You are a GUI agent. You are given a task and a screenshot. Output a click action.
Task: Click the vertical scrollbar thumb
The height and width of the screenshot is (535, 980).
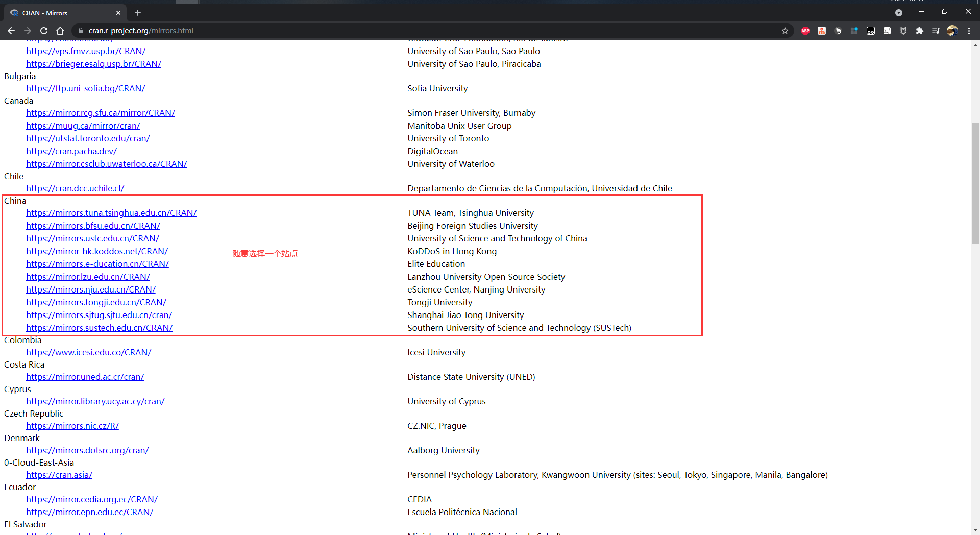tap(975, 179)
